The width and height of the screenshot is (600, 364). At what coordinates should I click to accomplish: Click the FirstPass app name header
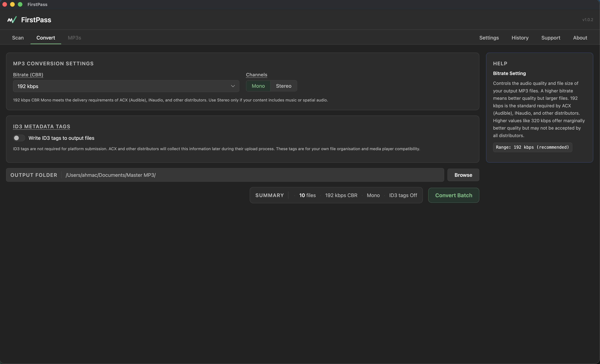tap(36, 20)
